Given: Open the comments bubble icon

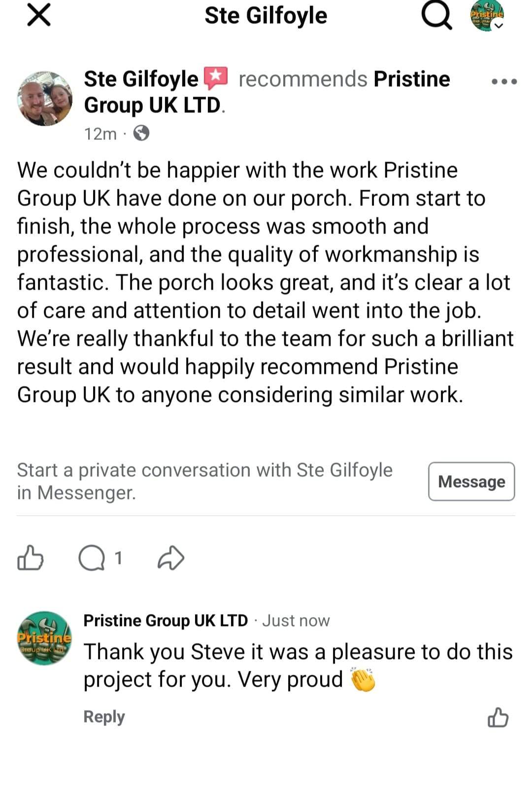Looking at the screenshot, I should click(x=92, y=559).
